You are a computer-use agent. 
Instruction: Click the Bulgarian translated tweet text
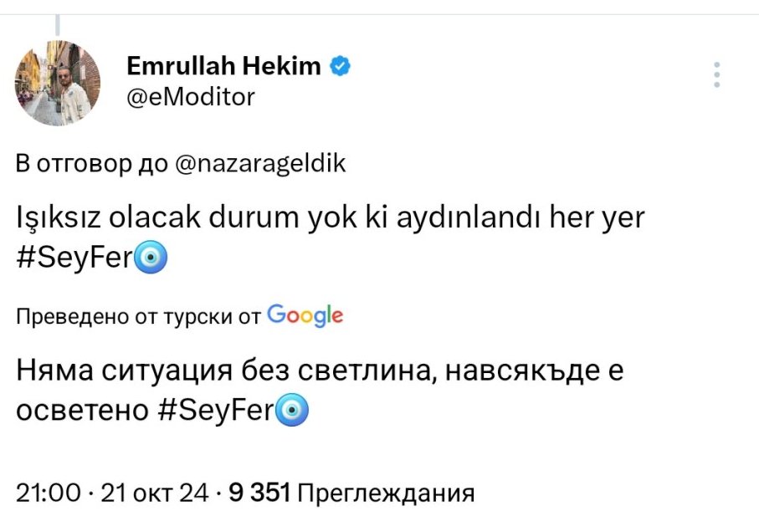click(x=320, y=371)
